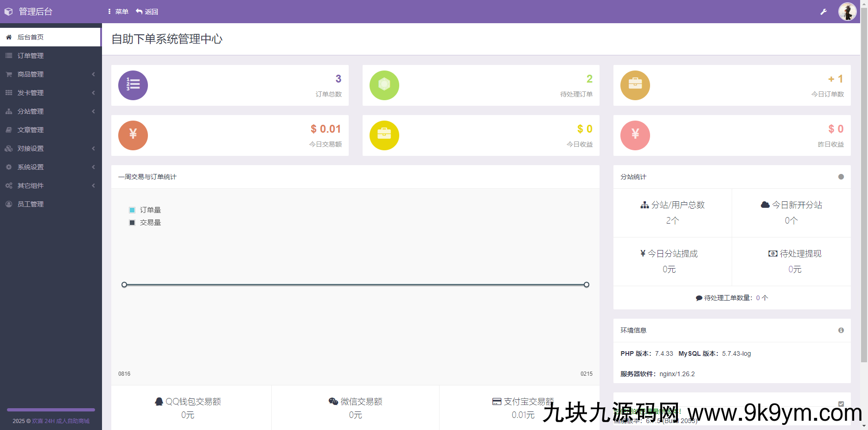Click the user avatar at top right
The width and height of the screenshot is (868, 430).
[x=847, y=11]
